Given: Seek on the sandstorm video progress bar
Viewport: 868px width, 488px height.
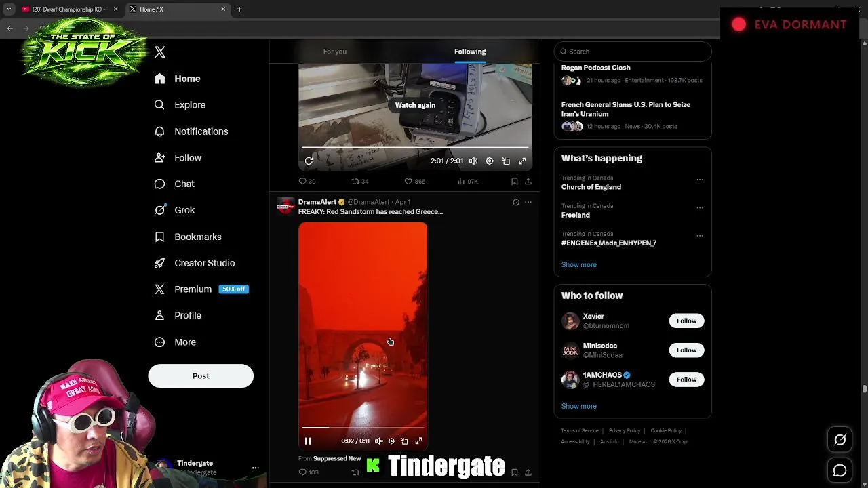Looking at the screenshot, I should click(363, 428).
